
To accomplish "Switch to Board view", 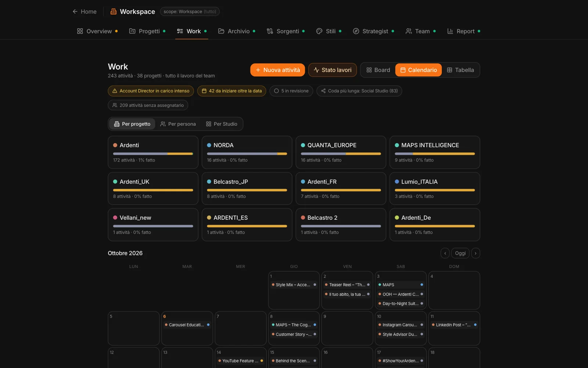I will pos(378,70).
